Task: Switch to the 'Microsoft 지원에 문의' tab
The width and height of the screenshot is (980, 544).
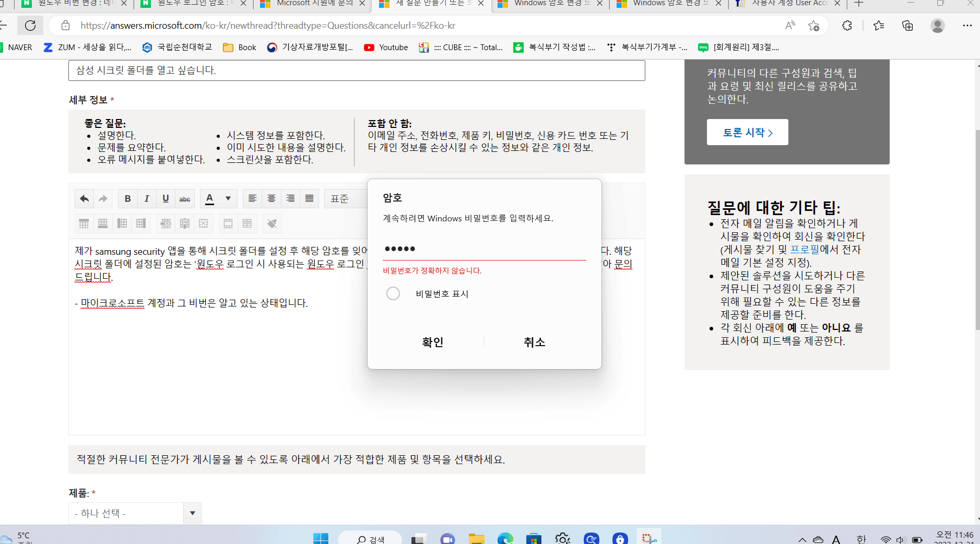Action: (x=313, y=4)
